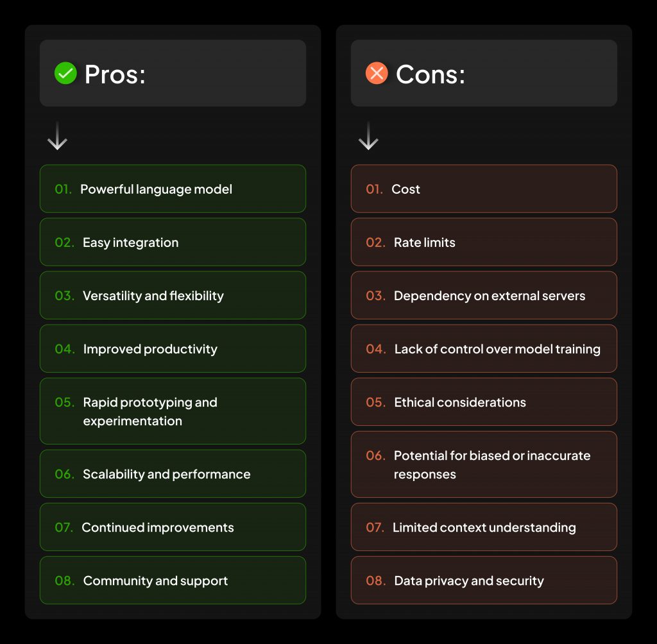Click the down arrow under Cons header
Screen dimensions: 657x644
pos(368,136)
